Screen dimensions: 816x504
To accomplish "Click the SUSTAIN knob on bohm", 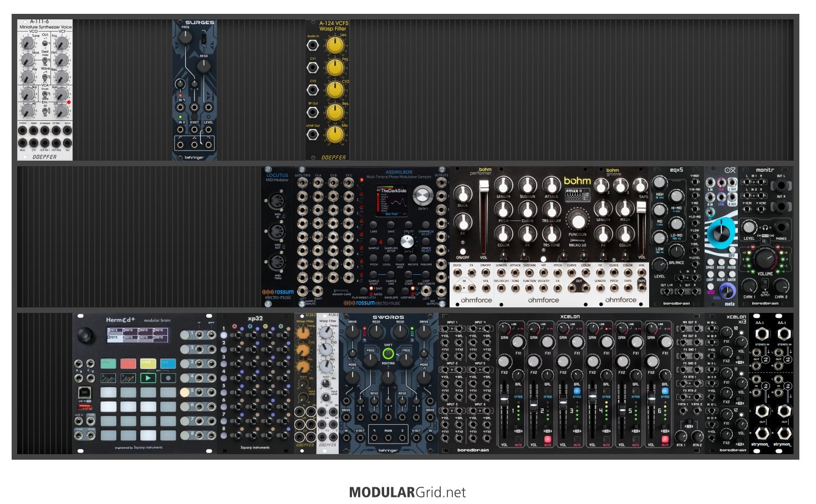I will (527, 185).
